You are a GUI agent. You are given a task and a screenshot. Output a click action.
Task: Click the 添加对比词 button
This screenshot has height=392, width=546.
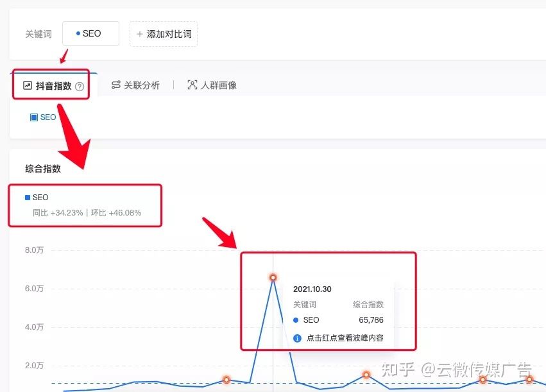[x=164, y=33]
